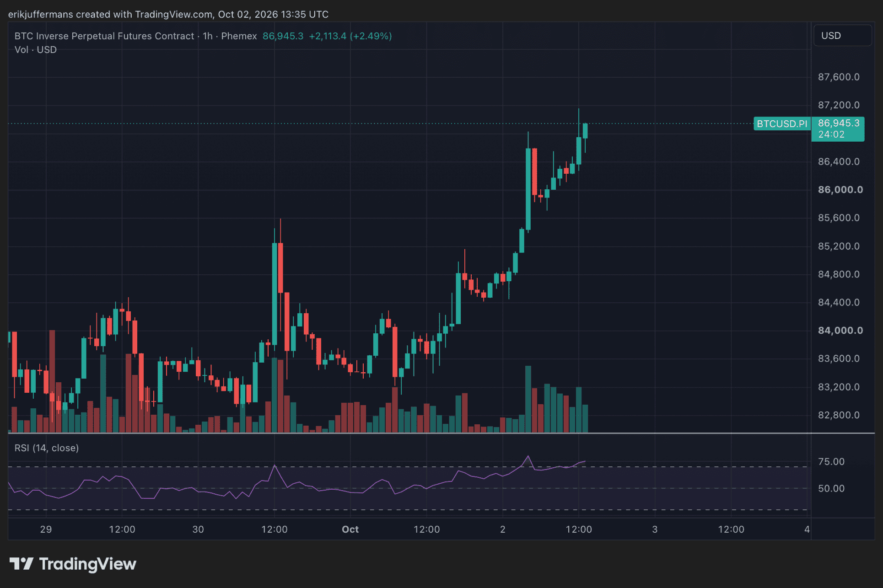Click the TradingView logo icon
Screen dimensions: 883x588
tap(22, 564)
